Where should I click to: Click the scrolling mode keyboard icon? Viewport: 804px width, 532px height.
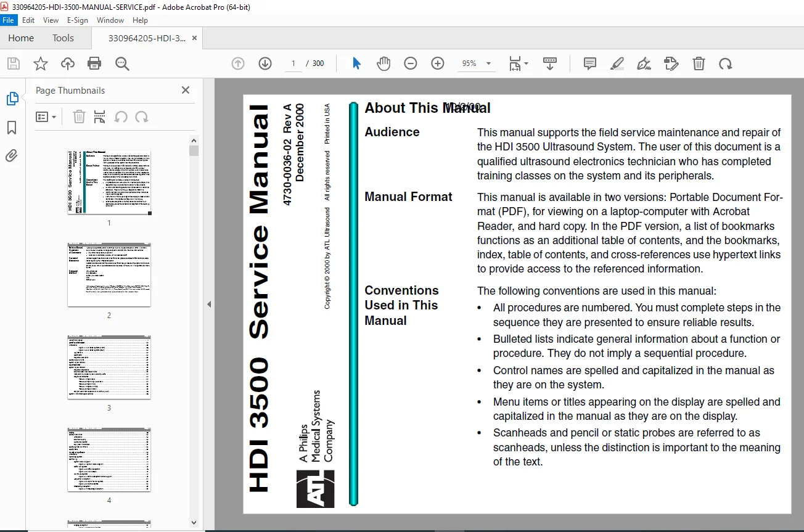pos(550,63)
